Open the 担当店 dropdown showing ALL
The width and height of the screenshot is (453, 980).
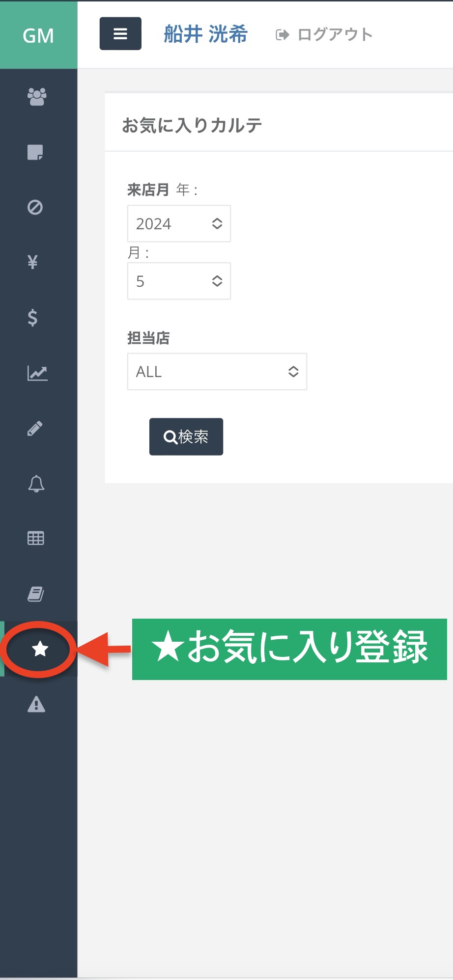click(217, 372)
